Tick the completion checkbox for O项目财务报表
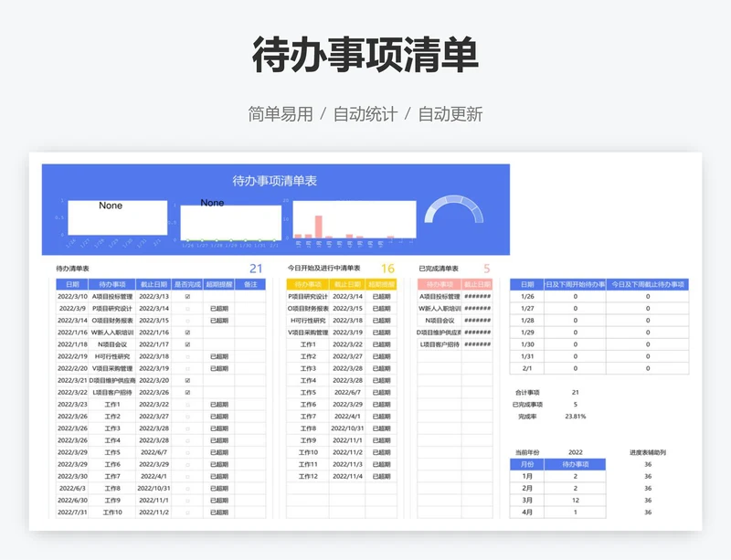Screen dimensions: 731x560 coord(187,321)
